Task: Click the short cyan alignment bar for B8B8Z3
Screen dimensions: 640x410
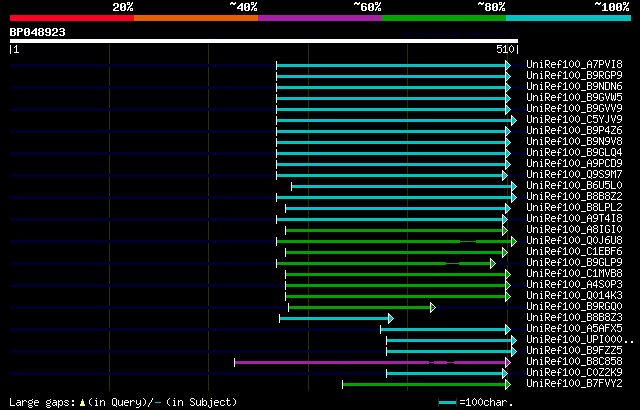Action: coord(336,318)
